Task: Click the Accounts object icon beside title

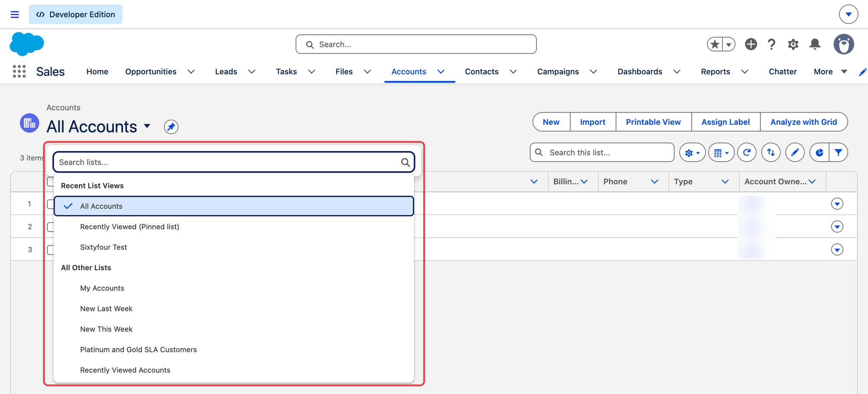Action: (x=30, y=123)
